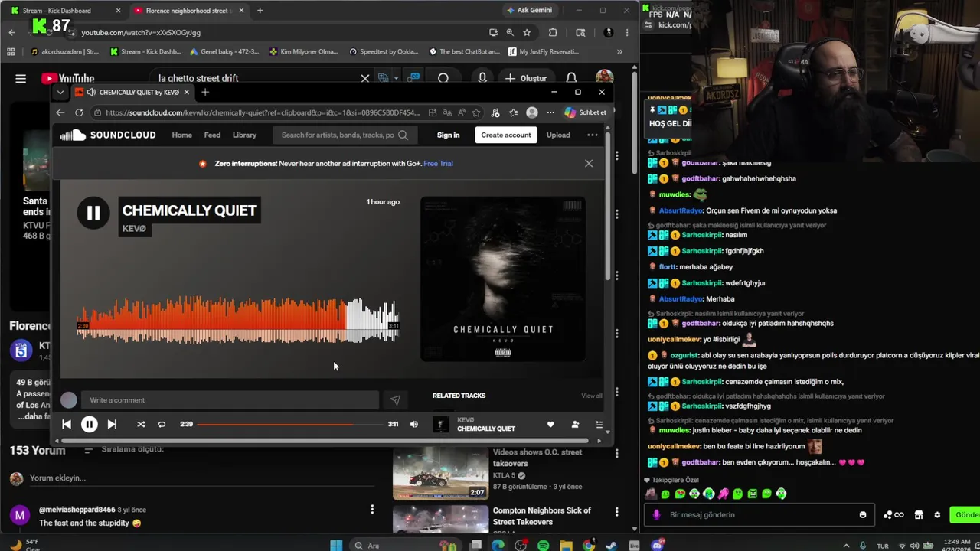Open the SoundCloud Upload page
The width and height of the screenshot is (980, 551).
(x=558, y=135)
